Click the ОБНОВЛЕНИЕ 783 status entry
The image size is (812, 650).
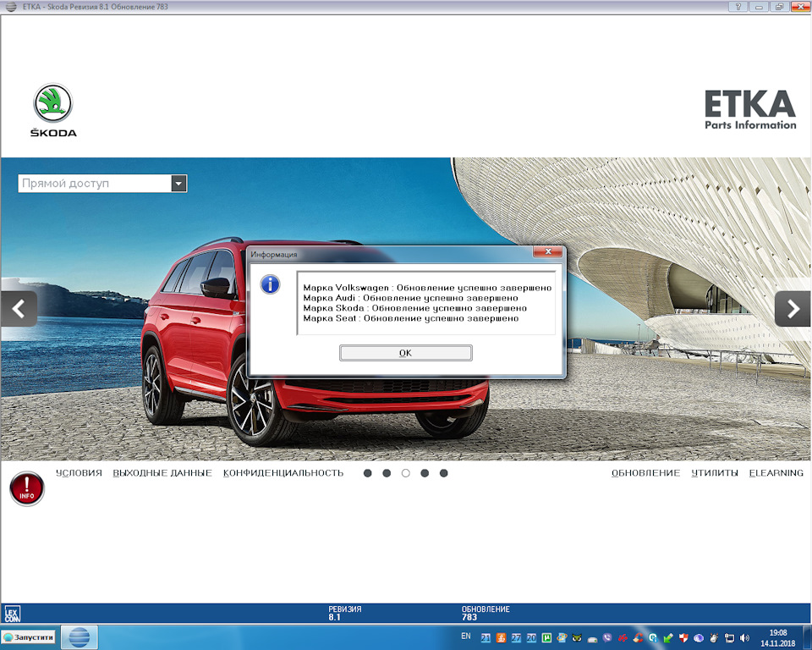click(x=486, y=614)
